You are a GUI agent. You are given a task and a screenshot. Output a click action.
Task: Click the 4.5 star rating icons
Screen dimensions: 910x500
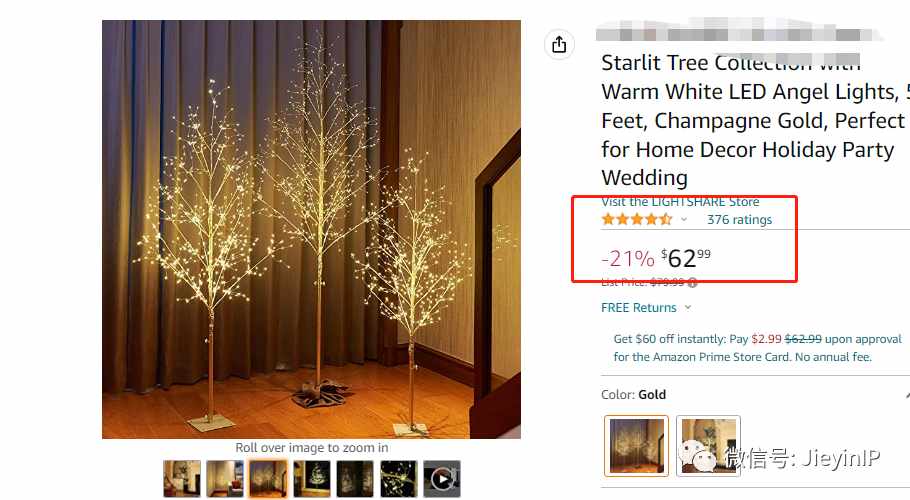(637, 219)
